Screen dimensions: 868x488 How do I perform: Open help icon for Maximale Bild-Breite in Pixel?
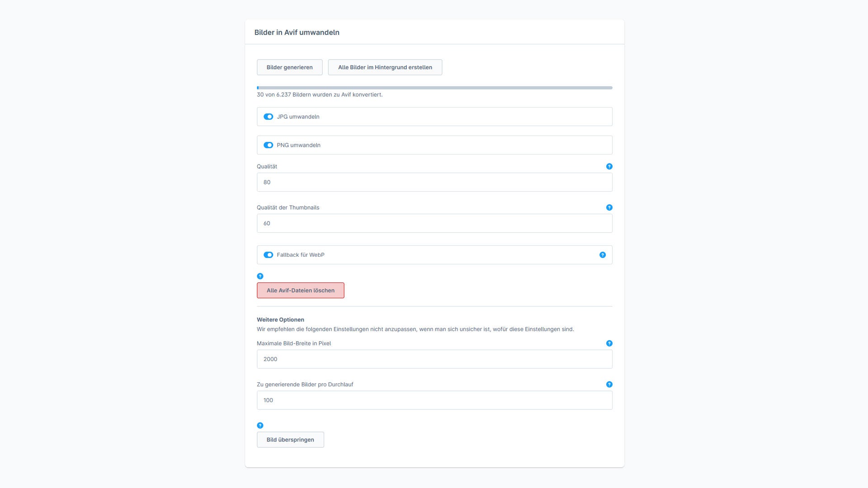[609, 343]
